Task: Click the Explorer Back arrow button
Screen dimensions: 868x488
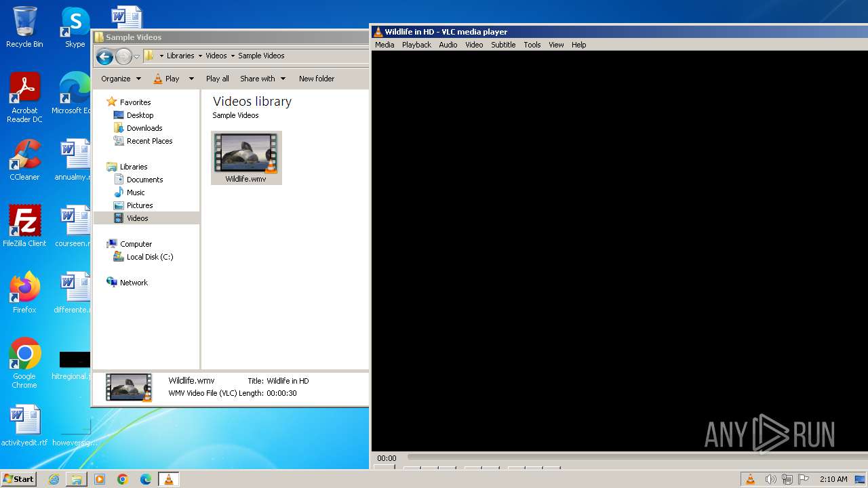Action: (104, 56)
